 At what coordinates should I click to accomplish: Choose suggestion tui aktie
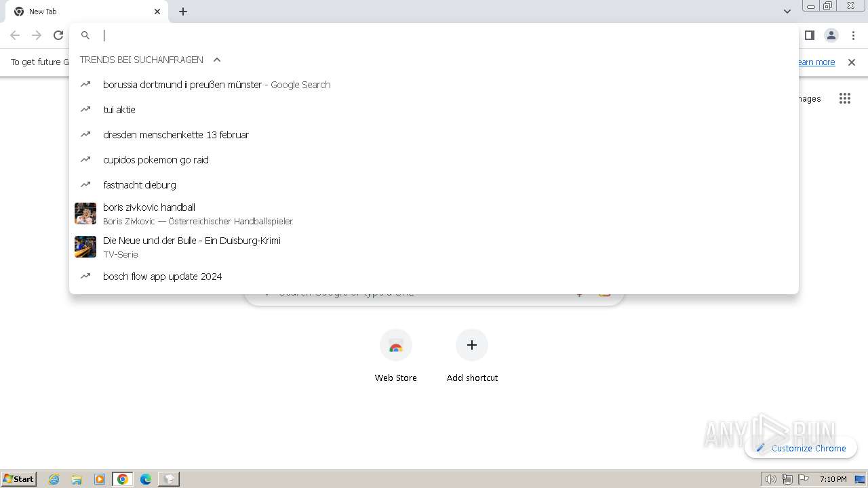[x=434, y=110]
